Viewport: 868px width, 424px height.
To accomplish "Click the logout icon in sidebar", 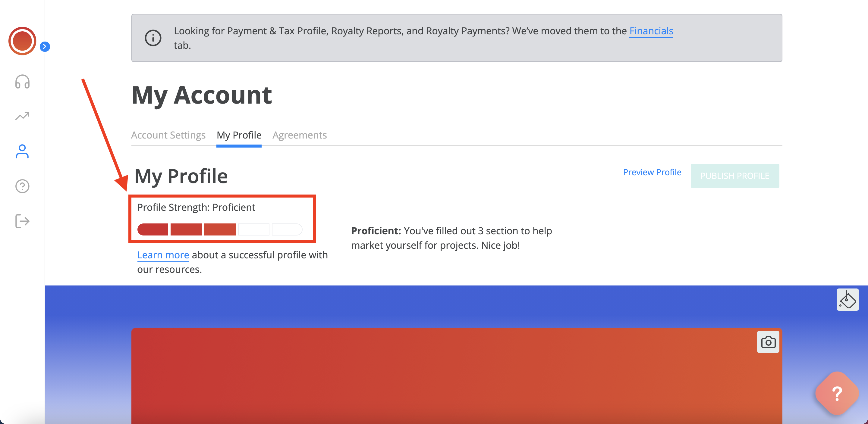I will 22,221.
